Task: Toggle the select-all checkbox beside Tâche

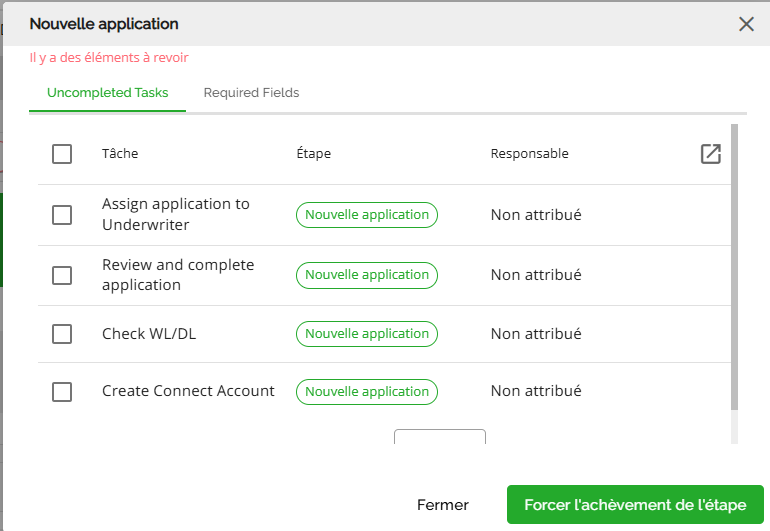Action: pyautogui.click(x=62, y=154)
